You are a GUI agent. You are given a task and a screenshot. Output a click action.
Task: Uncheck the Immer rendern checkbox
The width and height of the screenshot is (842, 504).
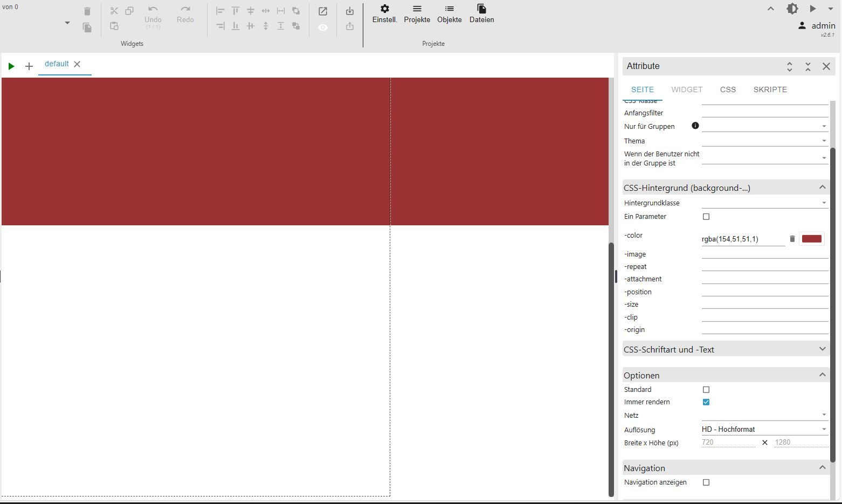[x=706, y=402]
